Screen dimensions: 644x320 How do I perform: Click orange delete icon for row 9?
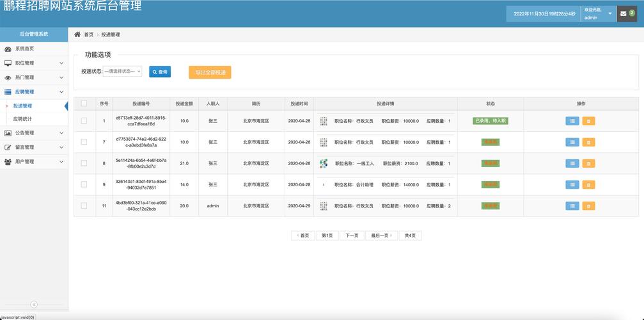coord(588,184)
